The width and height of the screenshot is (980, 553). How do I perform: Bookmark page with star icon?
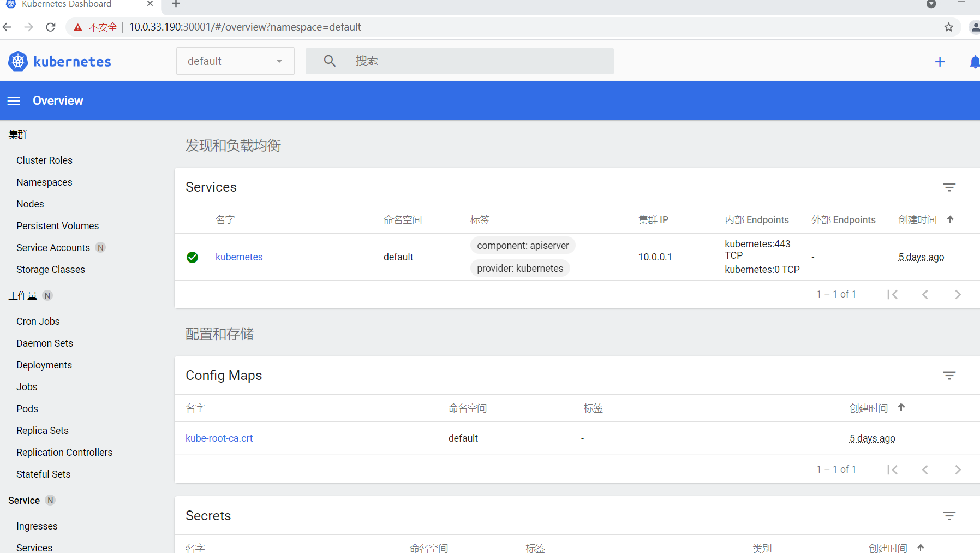point(949,27)
